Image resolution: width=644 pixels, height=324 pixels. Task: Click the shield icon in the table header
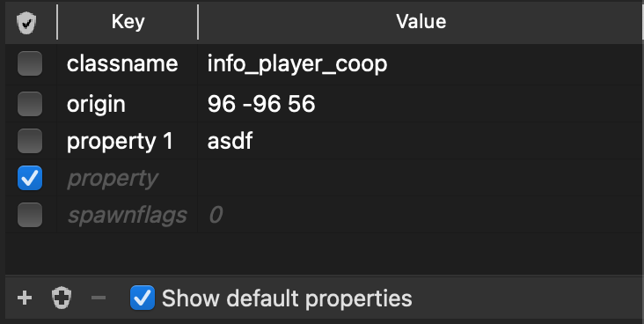pos(26,23)
